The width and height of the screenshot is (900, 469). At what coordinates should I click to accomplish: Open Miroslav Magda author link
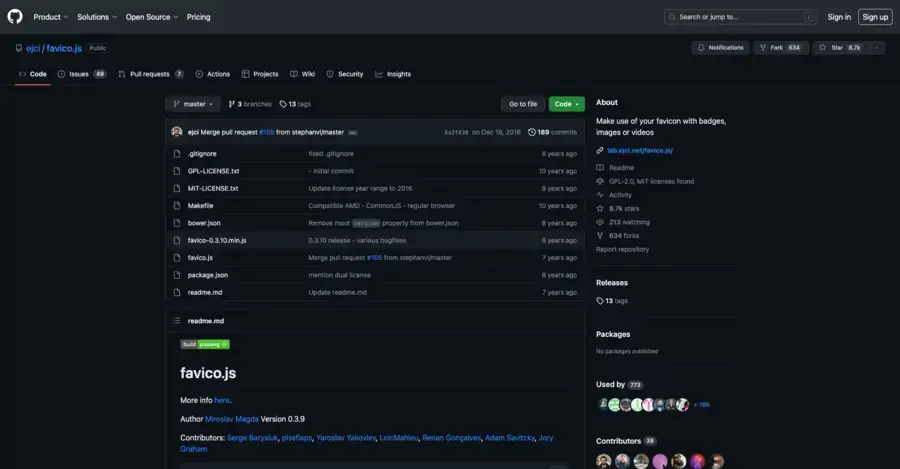pyautogui.click(x=232, y=419)
